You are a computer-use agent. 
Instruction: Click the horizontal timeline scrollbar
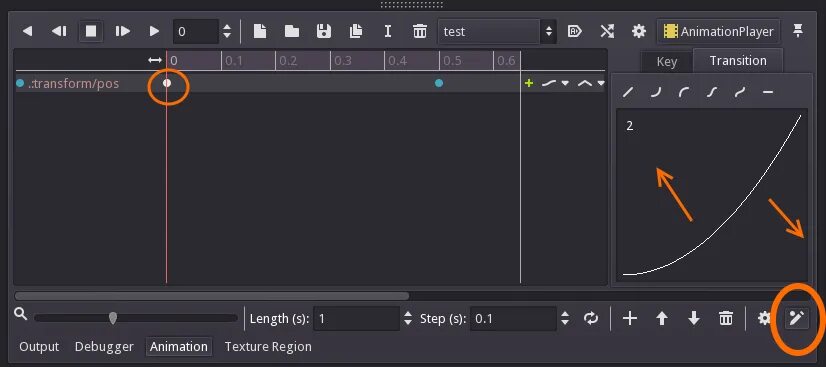212,296
